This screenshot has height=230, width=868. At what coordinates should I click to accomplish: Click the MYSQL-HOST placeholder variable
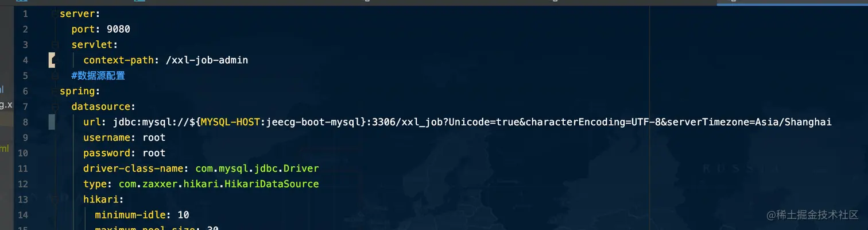tap(230, 122)
